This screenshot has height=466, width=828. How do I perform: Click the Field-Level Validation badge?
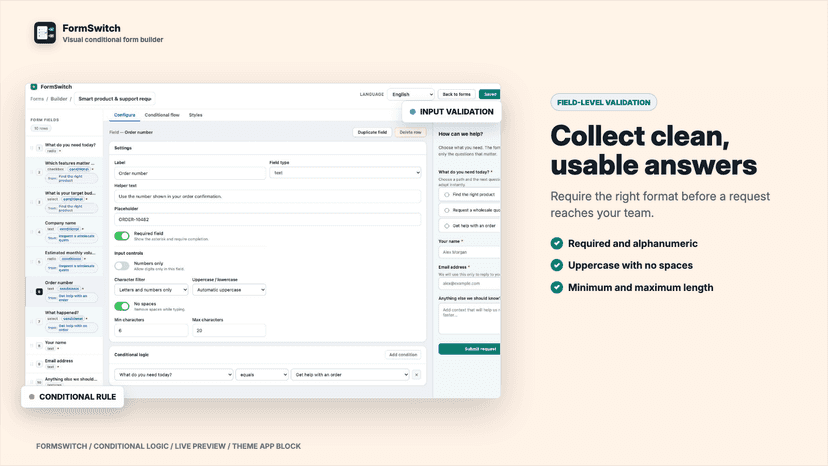click(604, 102)
